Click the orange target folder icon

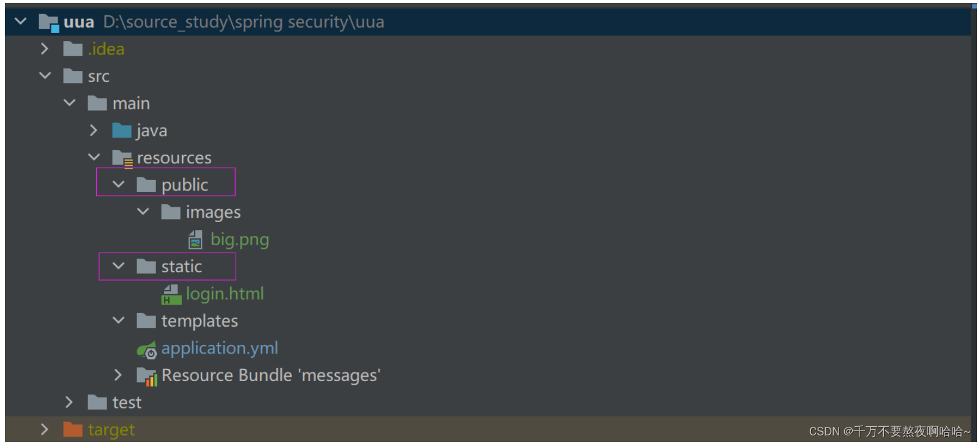pos(72,430)
